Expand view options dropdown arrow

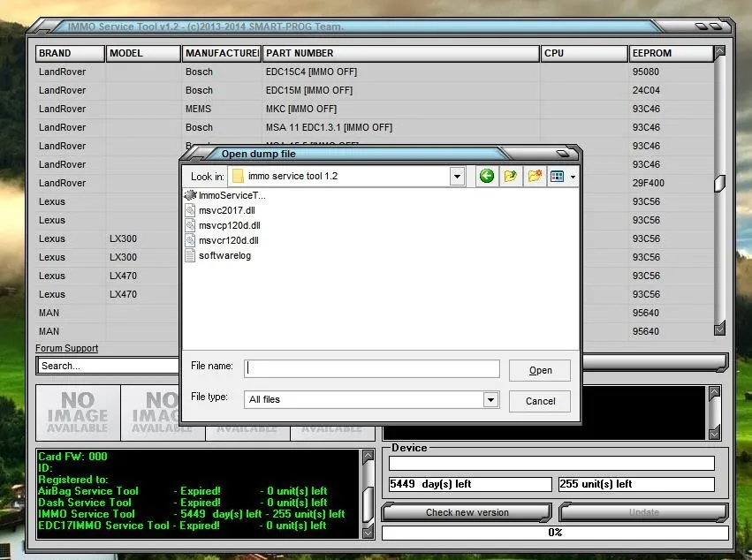pos(573,177)
